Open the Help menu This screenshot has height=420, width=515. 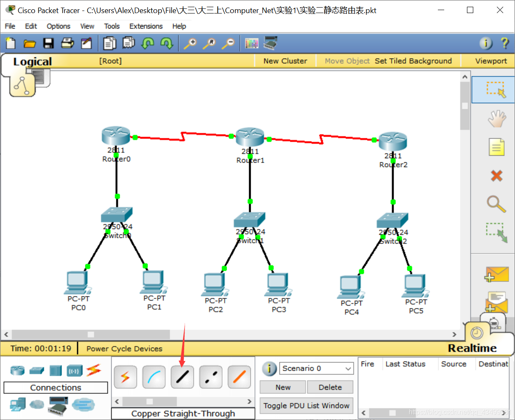point(179,26)
